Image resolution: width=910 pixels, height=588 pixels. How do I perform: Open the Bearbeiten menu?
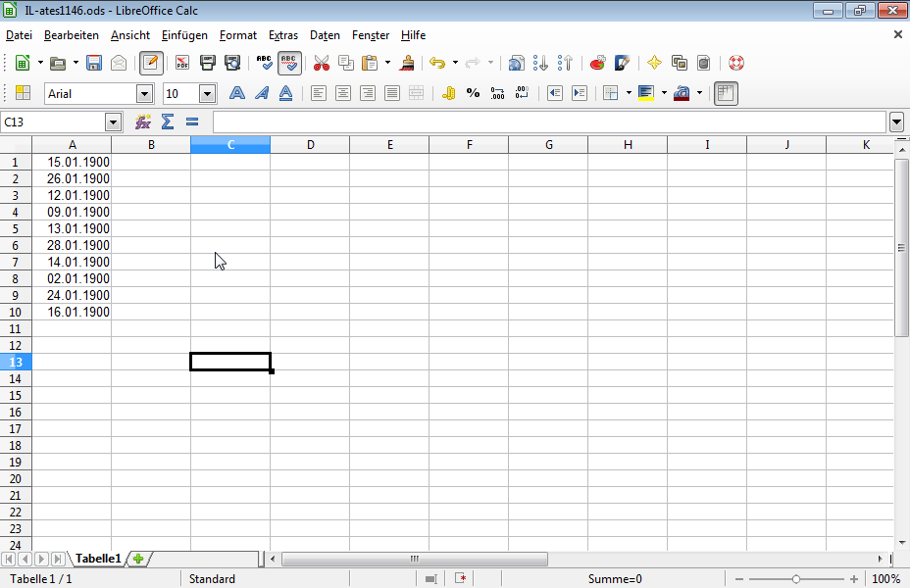72,35
